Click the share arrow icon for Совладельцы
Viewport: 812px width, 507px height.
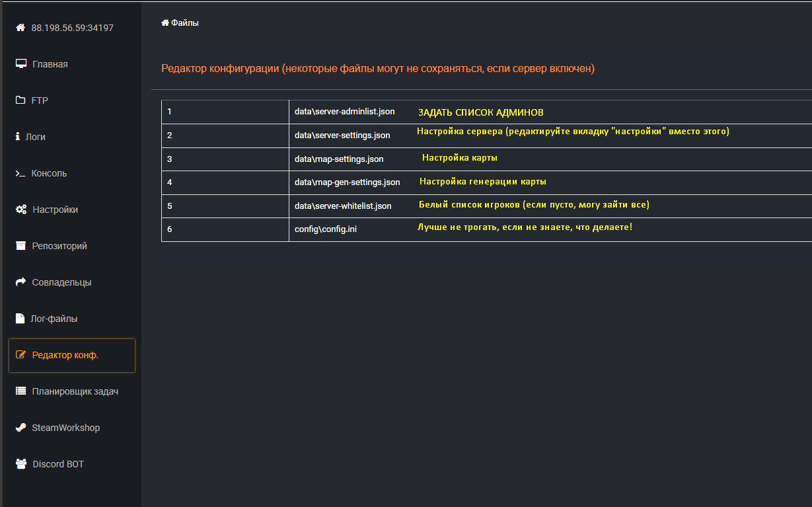[x=20, y=282]
